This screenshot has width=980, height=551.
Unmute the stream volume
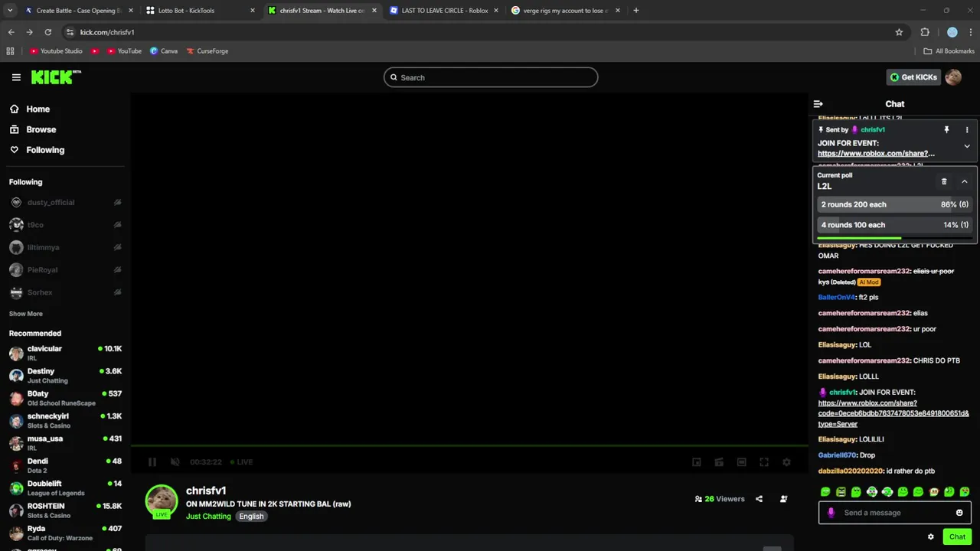coord(175,462)
